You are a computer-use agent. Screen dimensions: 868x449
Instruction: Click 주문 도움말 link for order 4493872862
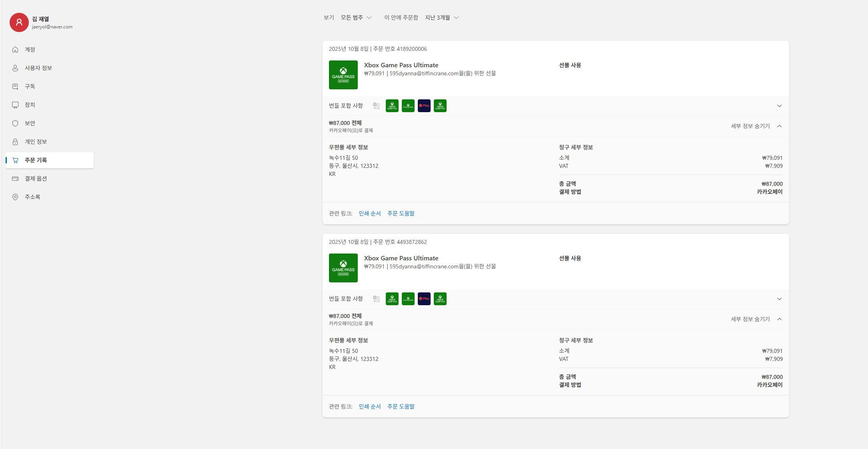[401, 407]
